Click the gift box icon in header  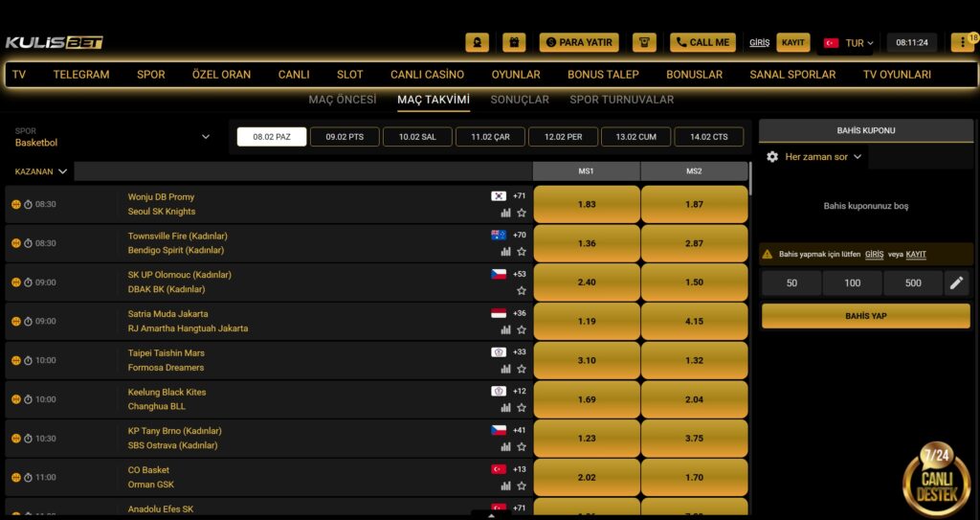[514, 42]
